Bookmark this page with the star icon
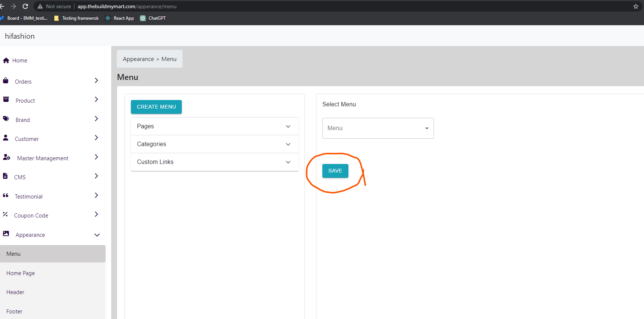This screenshot has height=319, width=644. (x=636, y=6)
